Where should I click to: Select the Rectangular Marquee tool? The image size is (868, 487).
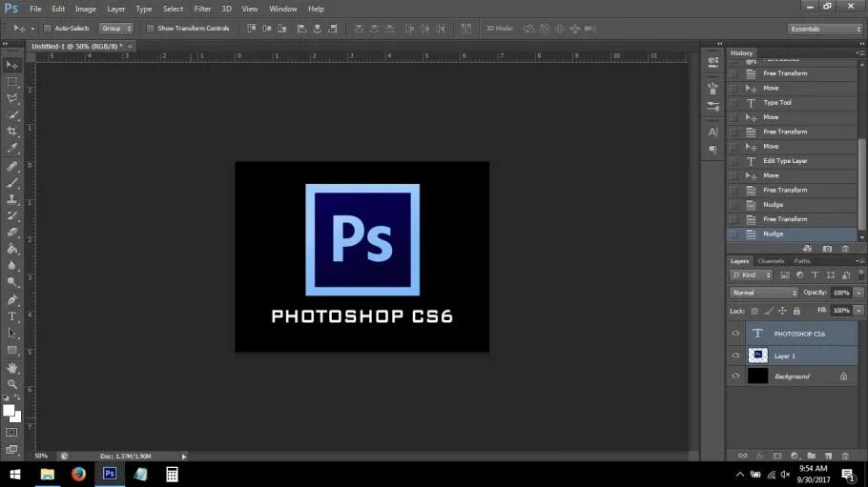coord(11,82)
